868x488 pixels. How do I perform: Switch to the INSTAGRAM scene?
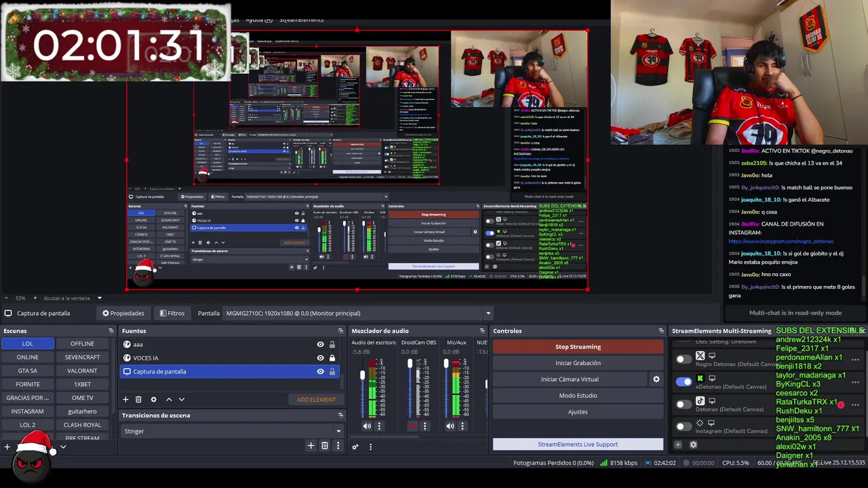pos(28,411)
